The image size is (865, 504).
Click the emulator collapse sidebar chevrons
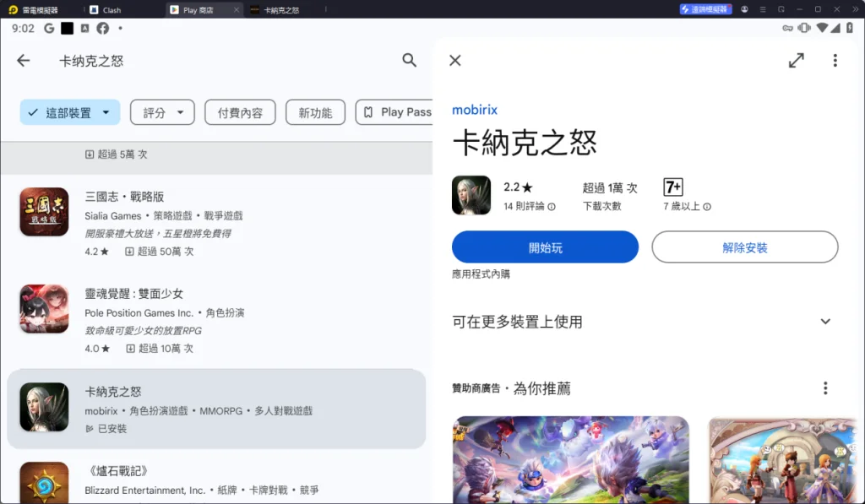coord(856,9)
